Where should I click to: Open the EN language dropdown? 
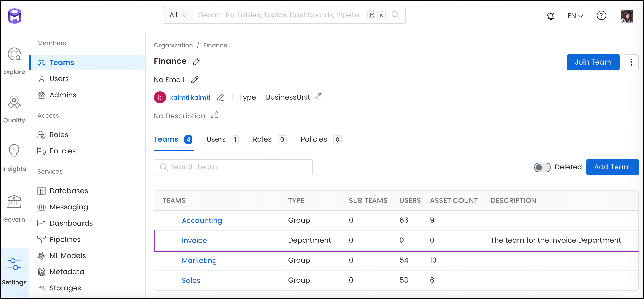[575, 16]
